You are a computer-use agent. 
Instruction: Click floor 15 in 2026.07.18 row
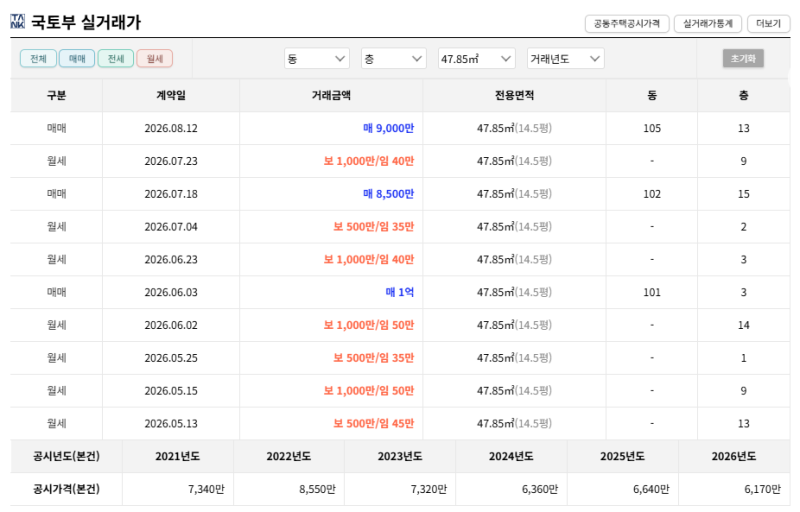(x=744, y=194)
